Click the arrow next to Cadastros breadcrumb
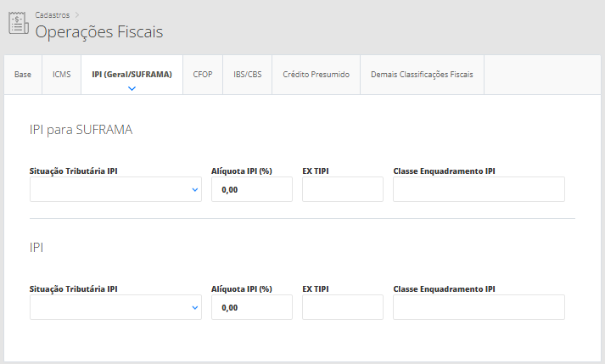This screenshot has height=364, width=605. coord(76,14)
